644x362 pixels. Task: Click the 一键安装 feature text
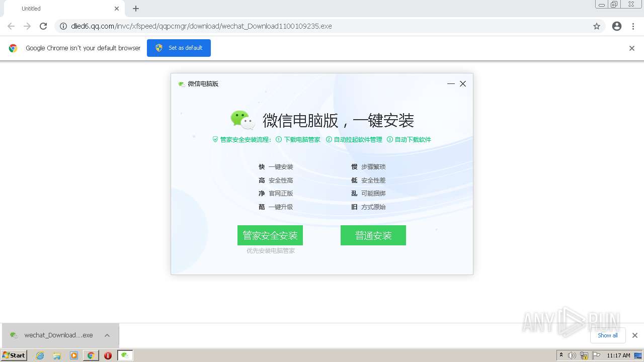pos(281,167)
